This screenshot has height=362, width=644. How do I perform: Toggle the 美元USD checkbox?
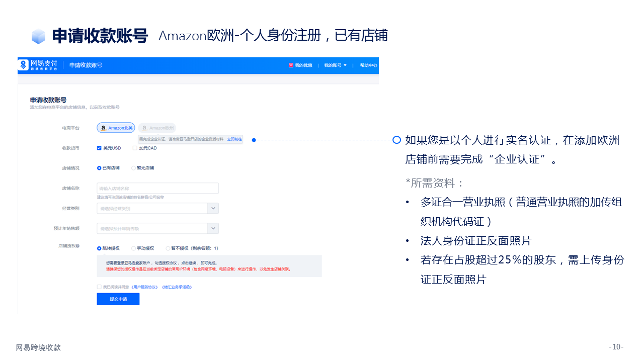point(99,148)
